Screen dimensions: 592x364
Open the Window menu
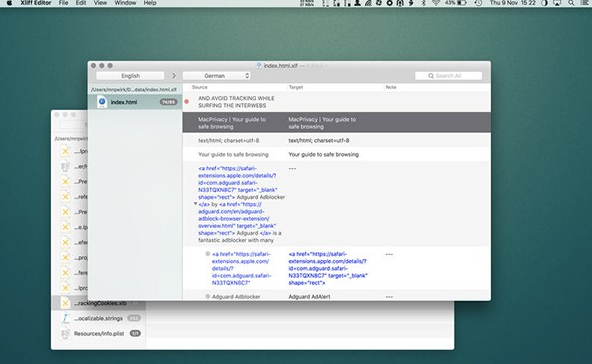(x=125, y=3)
